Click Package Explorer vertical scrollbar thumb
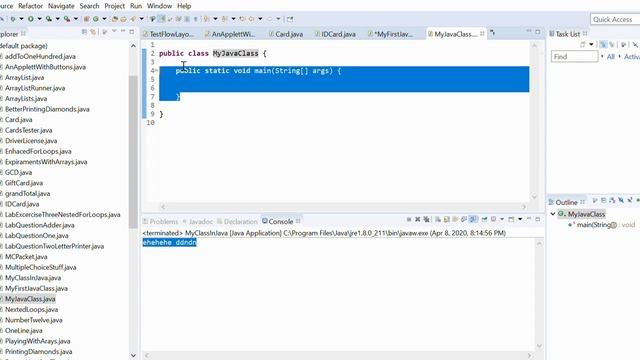This screenshot has width=640, height=360. [133, 151]
